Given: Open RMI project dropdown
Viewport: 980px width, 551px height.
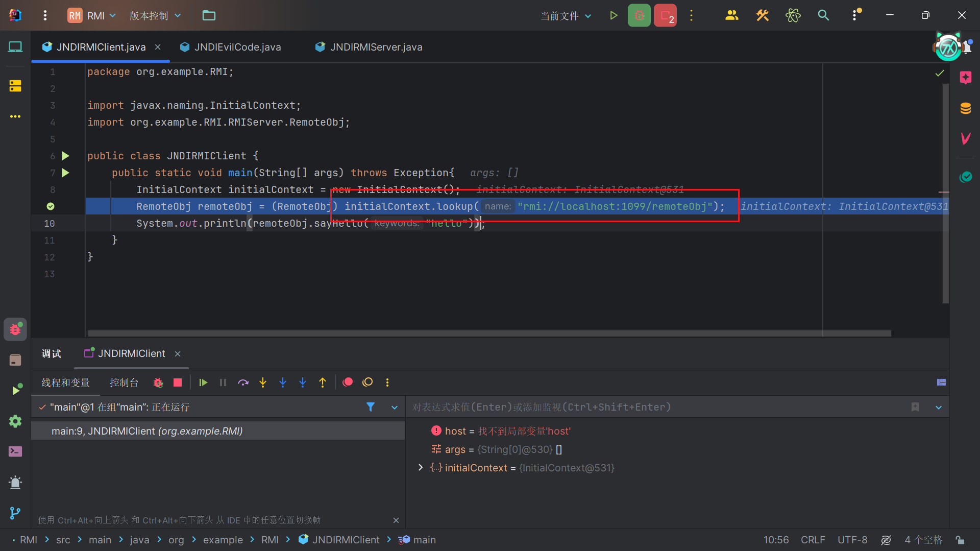Looking at the screenshot, I should [x=92, y=16].
